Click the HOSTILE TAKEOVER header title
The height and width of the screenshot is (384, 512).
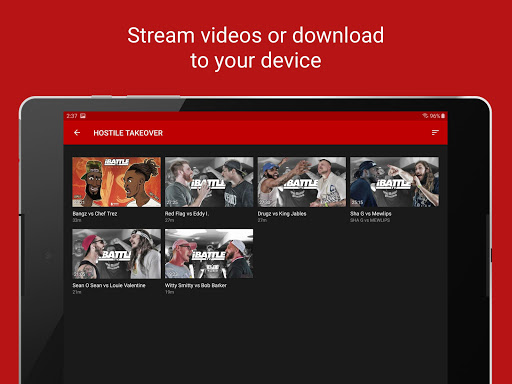[x=128, y=133]
